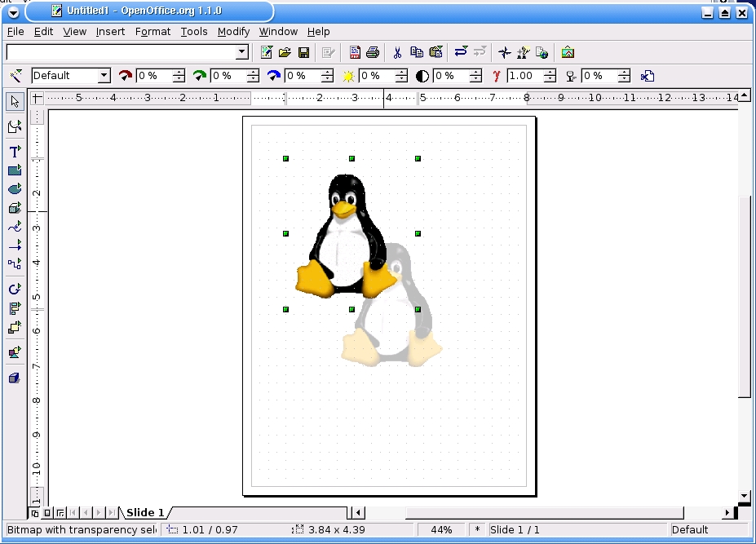756x544 pixels.
Task: Click the Gamma value input field
Action: click(x=525, y=75)
